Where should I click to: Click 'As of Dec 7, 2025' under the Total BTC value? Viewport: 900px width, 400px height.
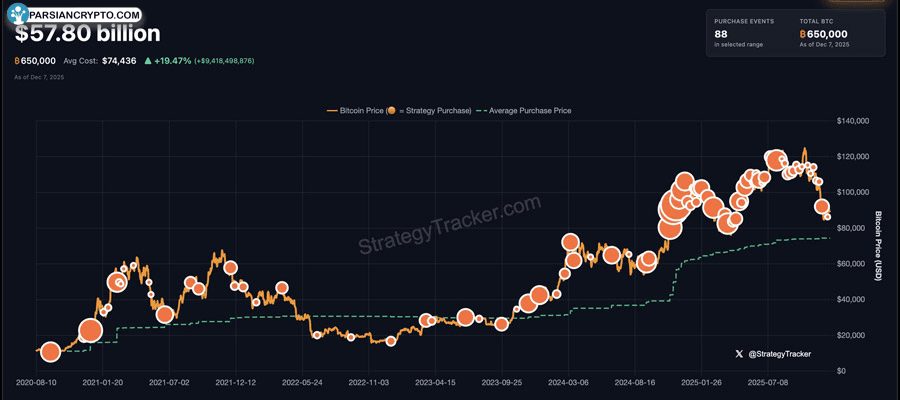824,44
